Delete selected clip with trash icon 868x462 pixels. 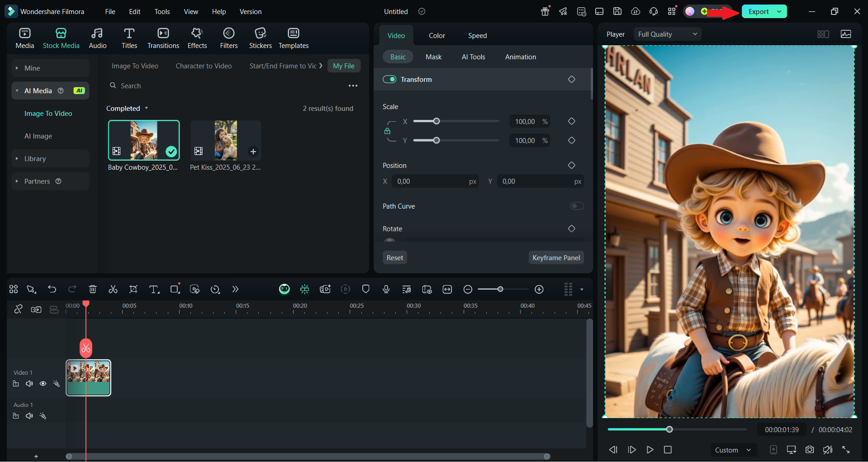(93, 289)
